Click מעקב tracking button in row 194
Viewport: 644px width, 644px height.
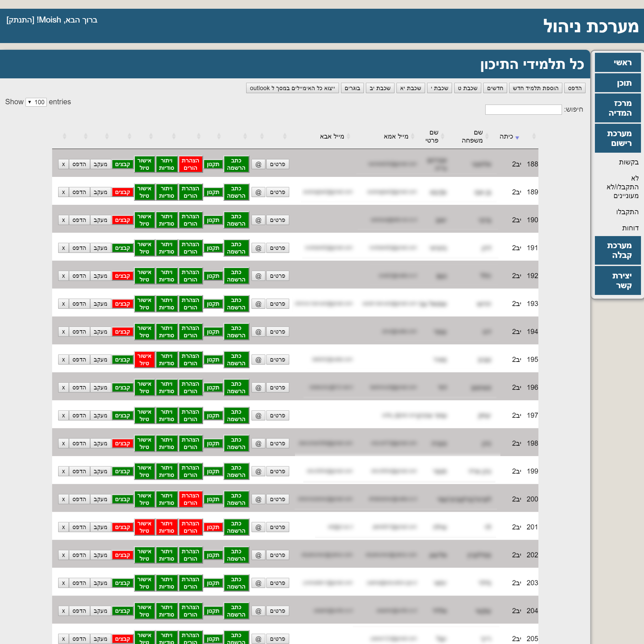(x=100, y=332)
